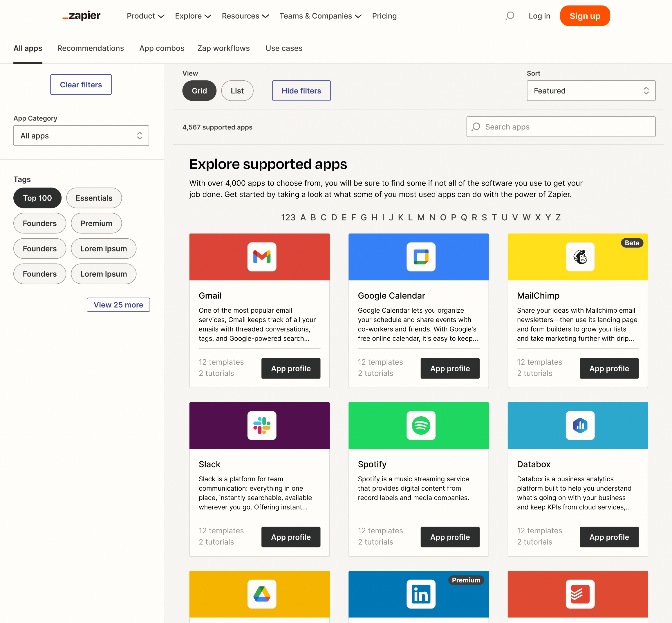Click the LinkedIn app icon
The height and width of the screenshot is (623, 672).
coord(421,594)
